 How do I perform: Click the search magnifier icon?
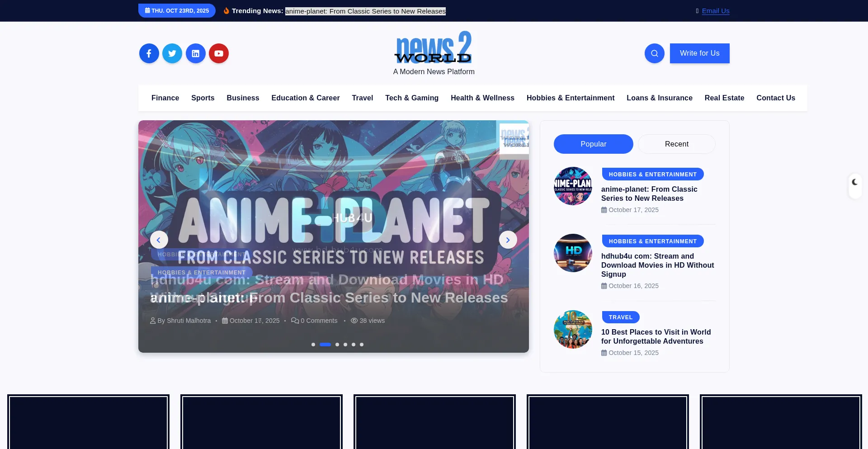pyautogui.click(x=654, y=53)
